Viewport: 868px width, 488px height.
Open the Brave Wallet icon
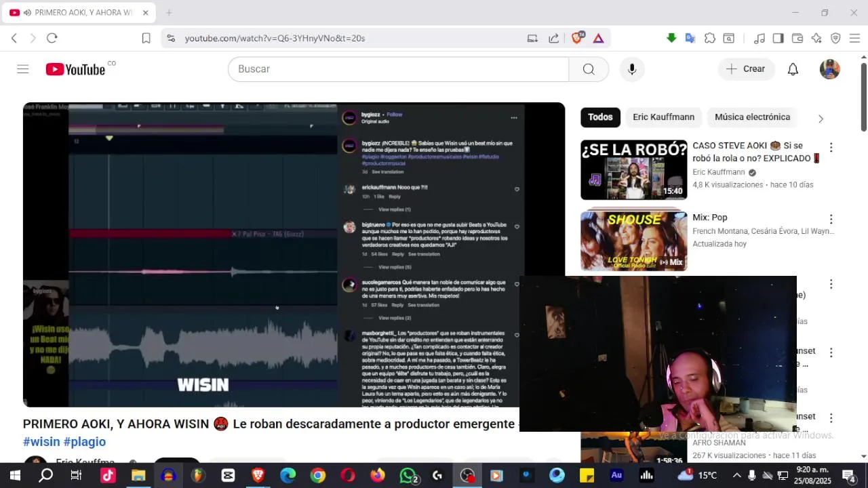point(797,39)
